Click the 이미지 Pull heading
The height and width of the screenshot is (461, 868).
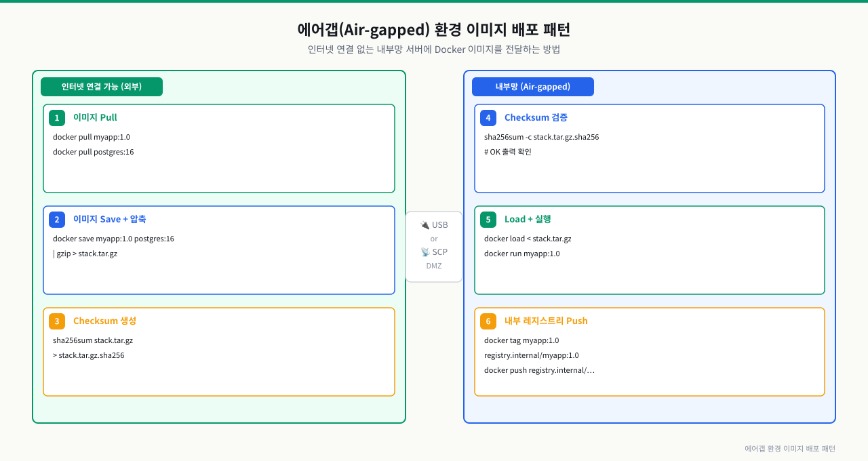95,118
